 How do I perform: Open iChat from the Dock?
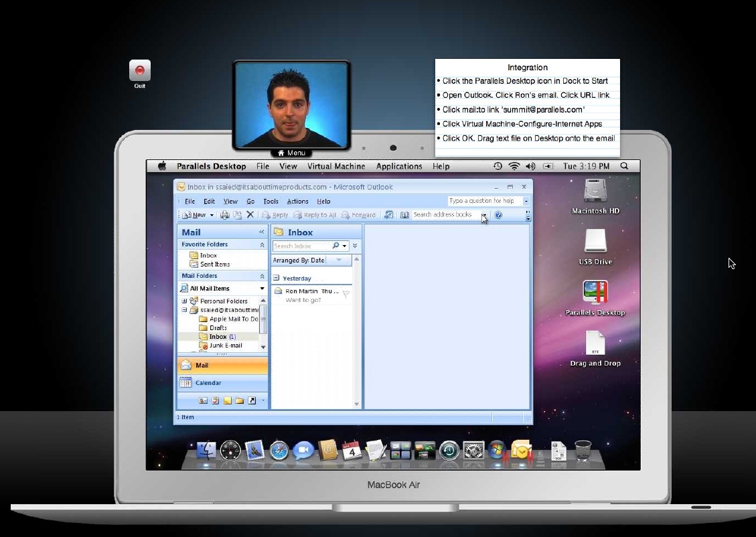pos(303,451)
